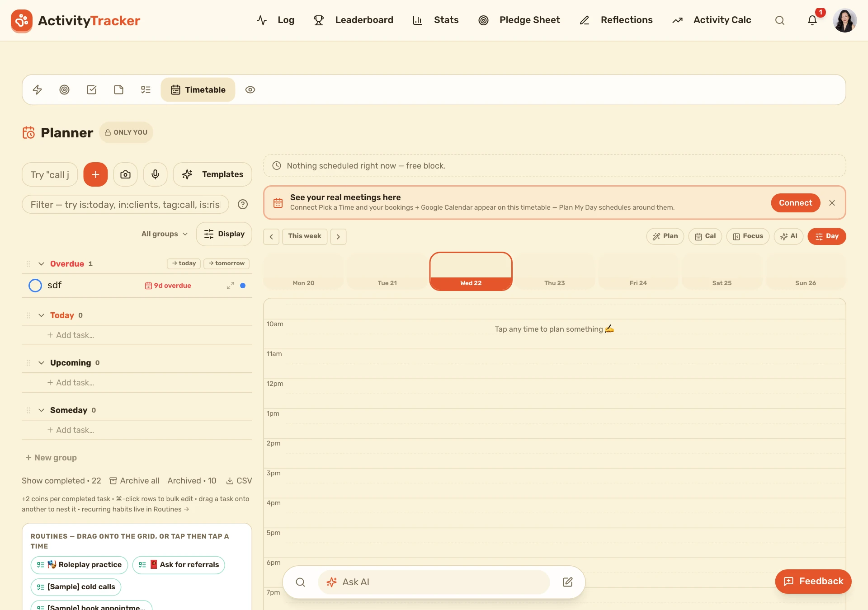Open the Templates button

click(212, 174)
